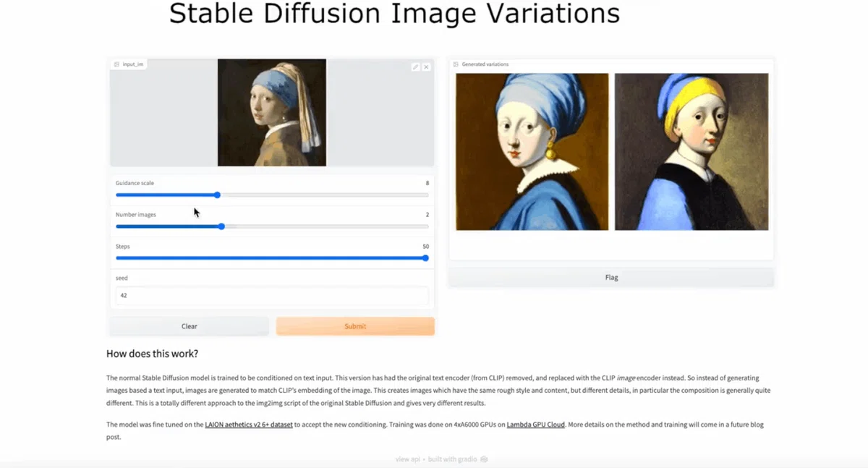
Task: Open the Lambda GPU Cloud link
Action: click(535, 425)
